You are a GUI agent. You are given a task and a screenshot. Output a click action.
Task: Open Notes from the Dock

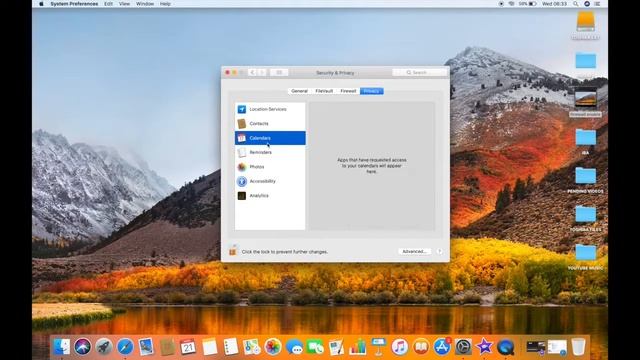click(x=209, y=347)
